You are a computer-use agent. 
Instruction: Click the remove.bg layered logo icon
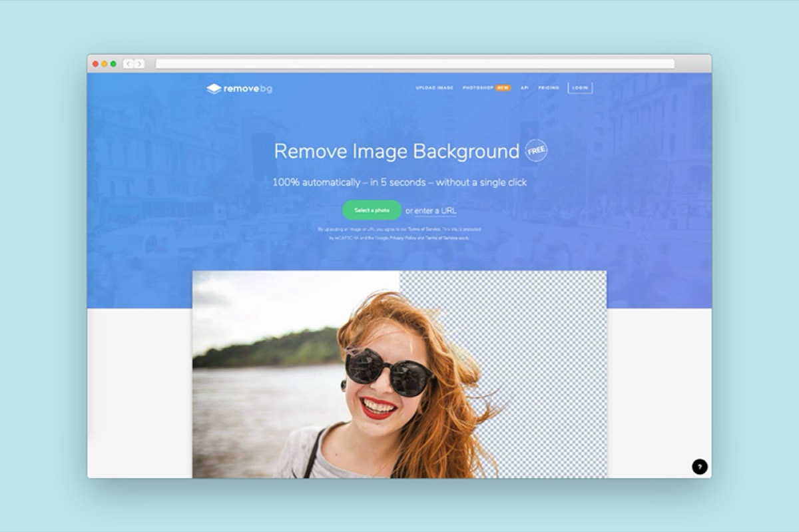[213, 89]
